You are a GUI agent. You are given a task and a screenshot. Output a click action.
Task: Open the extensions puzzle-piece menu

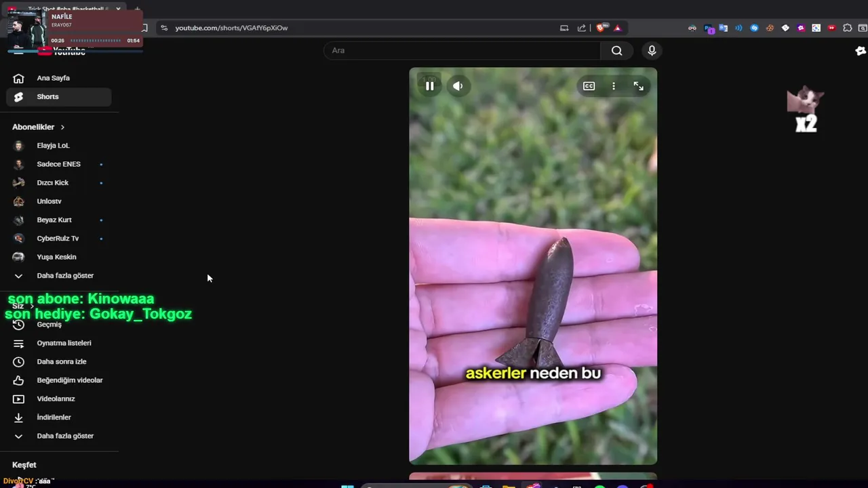coord(848,28)
